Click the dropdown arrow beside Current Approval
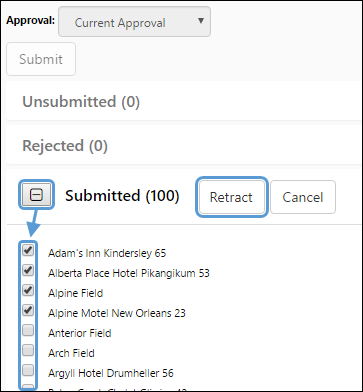Screen dimensions: 363x392 pyautogui.click(x=201, y=21)
